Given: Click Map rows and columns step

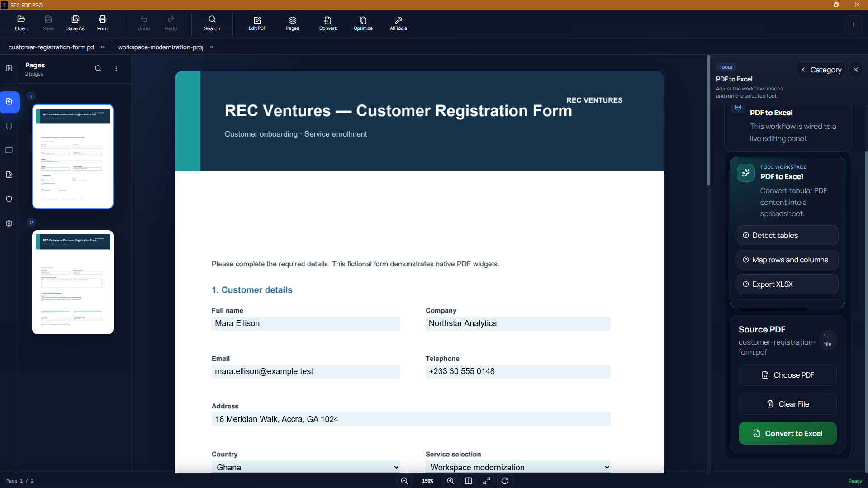Looking at the screenshot, I should [787, 260].
